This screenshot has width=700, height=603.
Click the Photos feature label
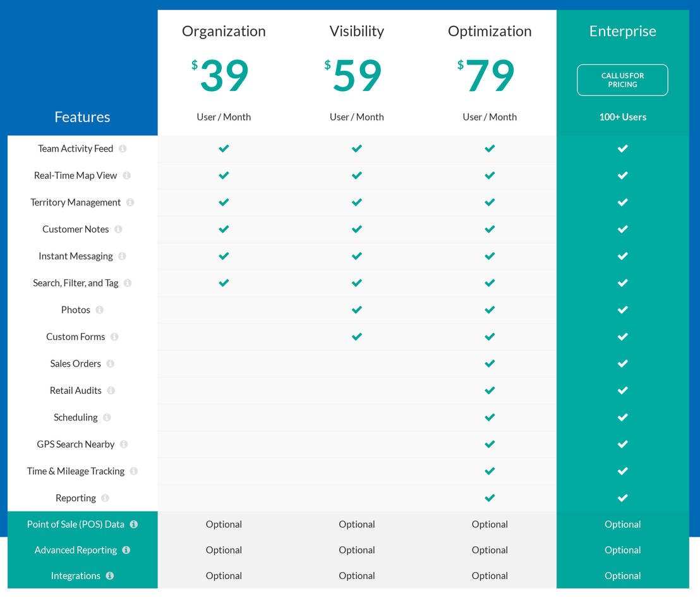[75, 310]
